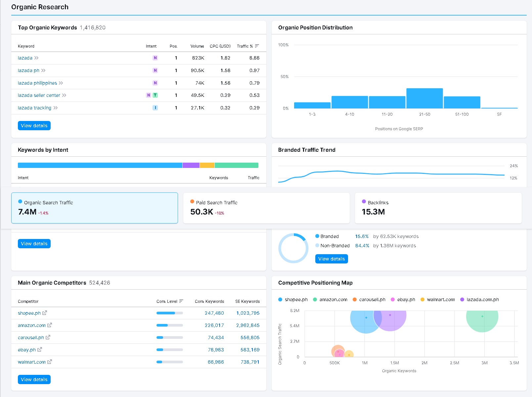
Task: Open the lazada seller center keyword link
Action: point(39,95)
